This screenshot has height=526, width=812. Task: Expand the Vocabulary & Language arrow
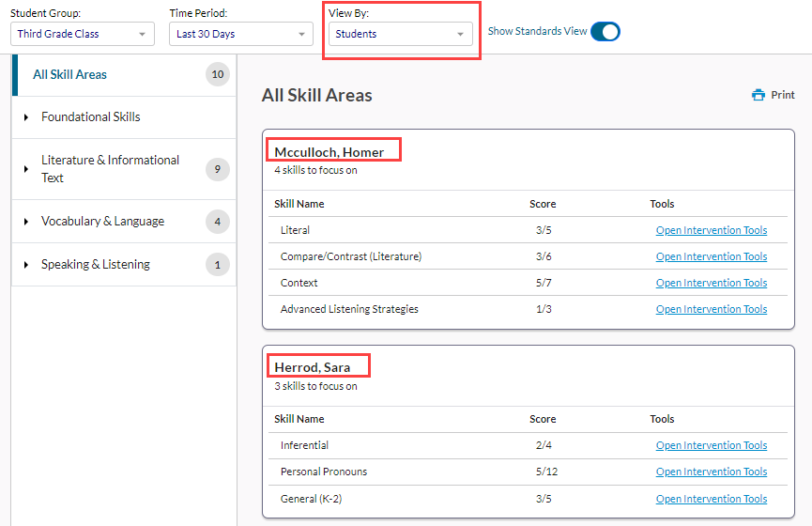point(26,222)
